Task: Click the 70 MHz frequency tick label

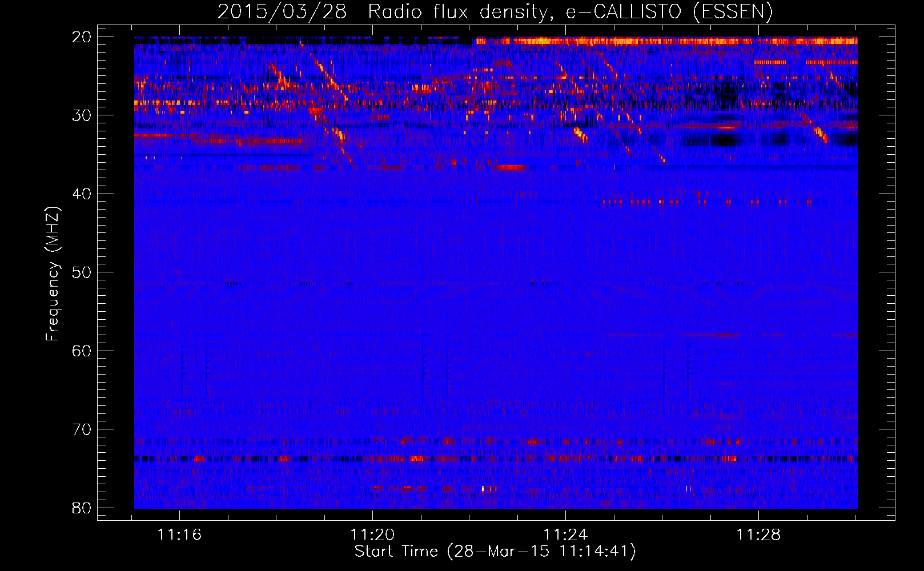Action: (81, 429)
